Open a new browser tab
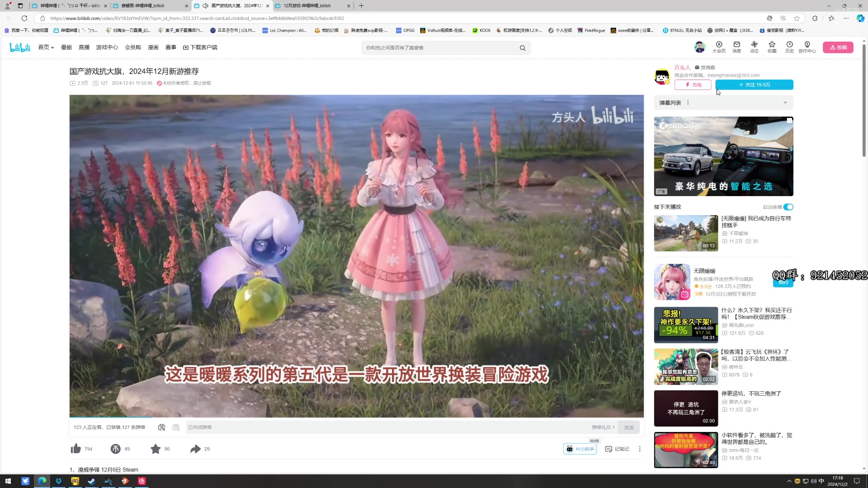This screenshot has width=868, height=488. click(x=361, y=6)
